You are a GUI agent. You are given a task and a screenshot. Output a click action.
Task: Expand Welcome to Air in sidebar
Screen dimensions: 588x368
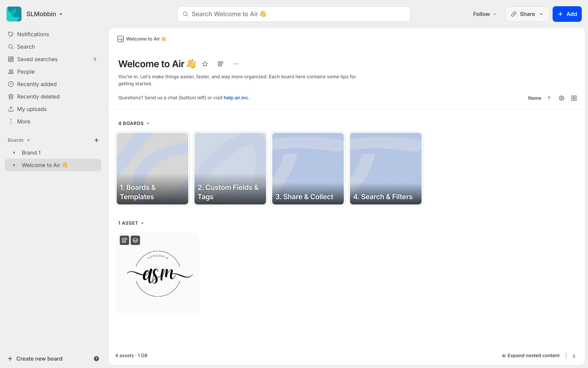14,165
